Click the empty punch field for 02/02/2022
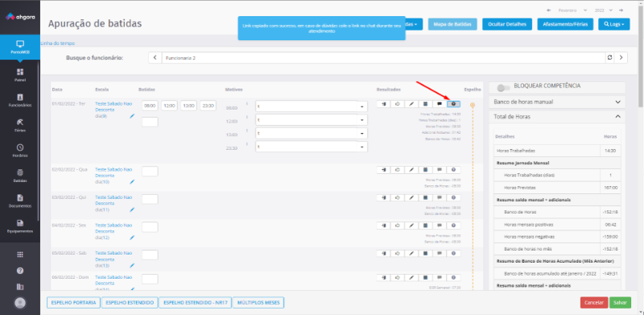The height and width of the screenshot is (315, 644). (150, 171)
